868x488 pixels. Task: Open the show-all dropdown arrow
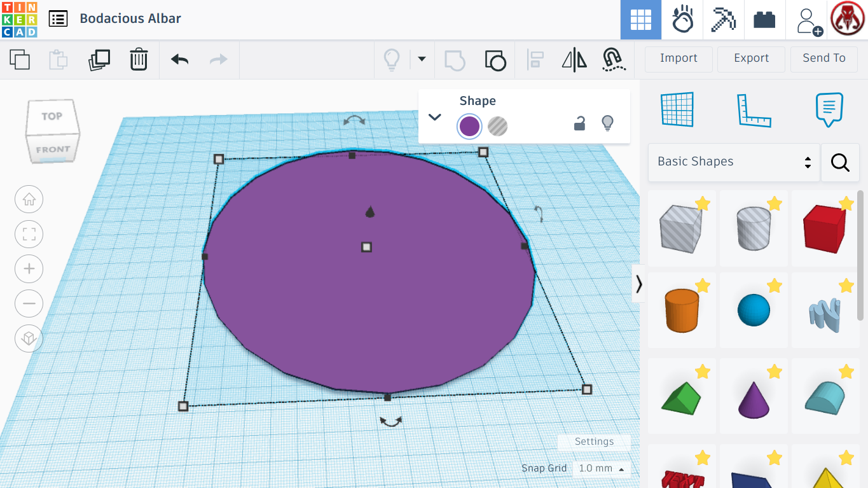click(422, 60)
